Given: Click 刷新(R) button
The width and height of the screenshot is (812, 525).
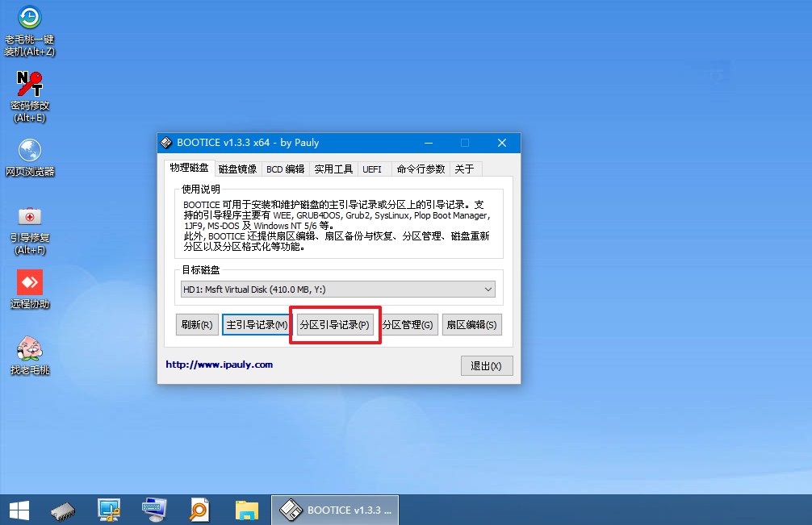Looking at the screenshot, I should point(197,325).
